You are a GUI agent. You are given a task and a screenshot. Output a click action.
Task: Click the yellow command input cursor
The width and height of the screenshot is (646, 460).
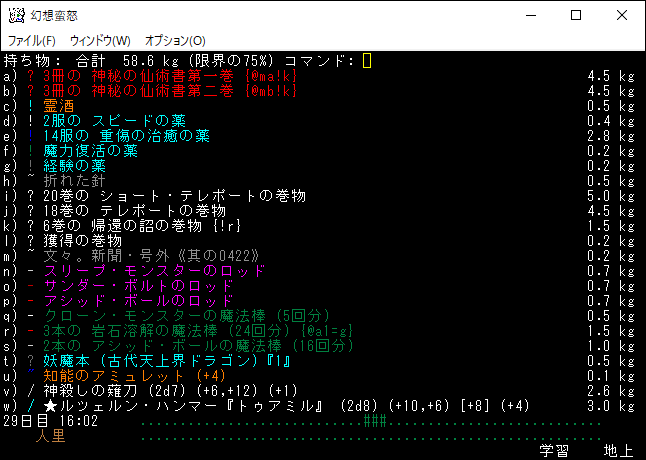tap(367, 61)
